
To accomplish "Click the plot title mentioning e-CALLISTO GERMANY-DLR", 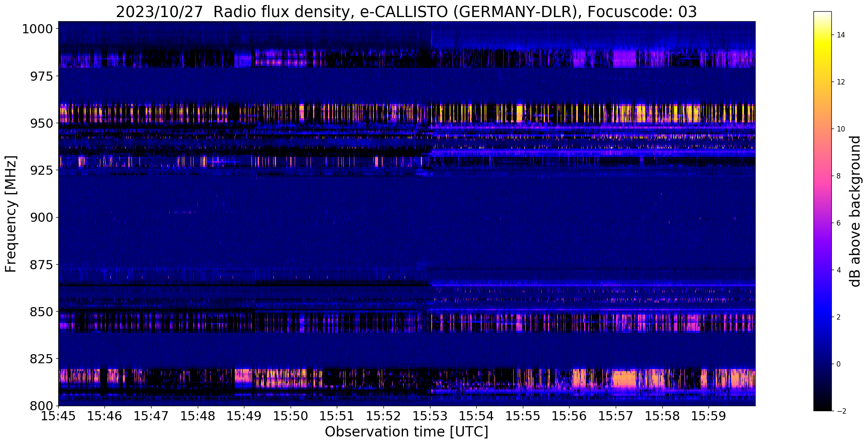I will pos(406,12).
